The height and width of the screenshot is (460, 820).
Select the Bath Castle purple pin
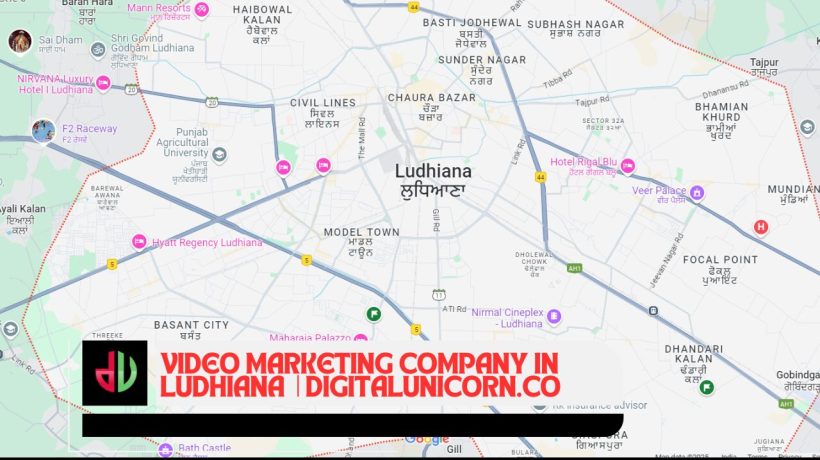click(165, 450)
